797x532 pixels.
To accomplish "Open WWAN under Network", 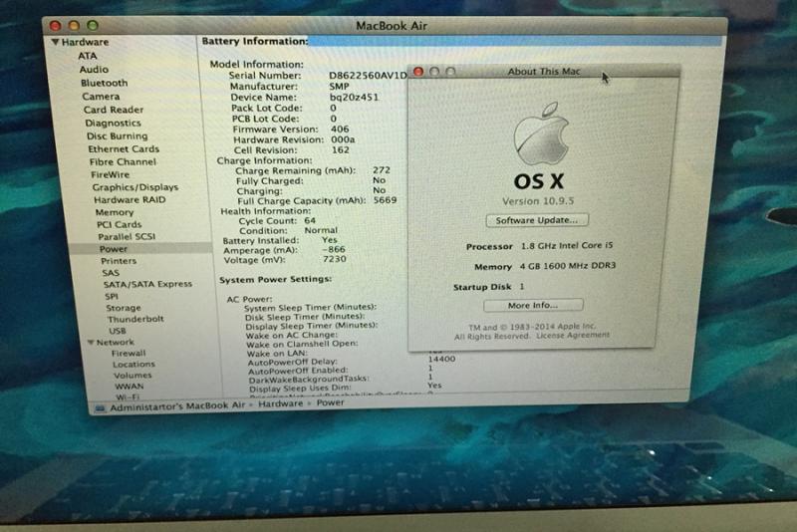I will 130,387.
